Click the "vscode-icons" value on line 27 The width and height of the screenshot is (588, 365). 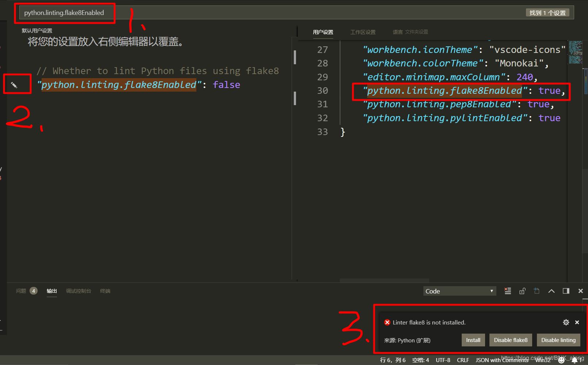[527, 50]
